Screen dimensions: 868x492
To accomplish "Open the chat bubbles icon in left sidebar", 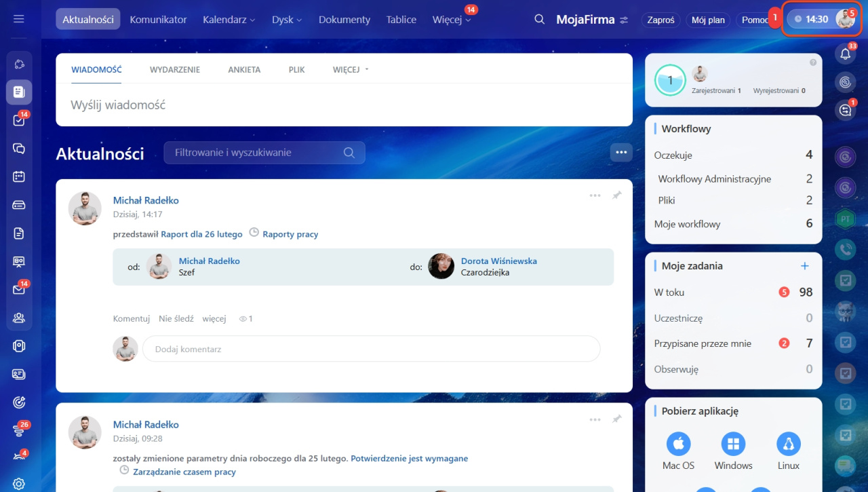I will click(19, 149).
